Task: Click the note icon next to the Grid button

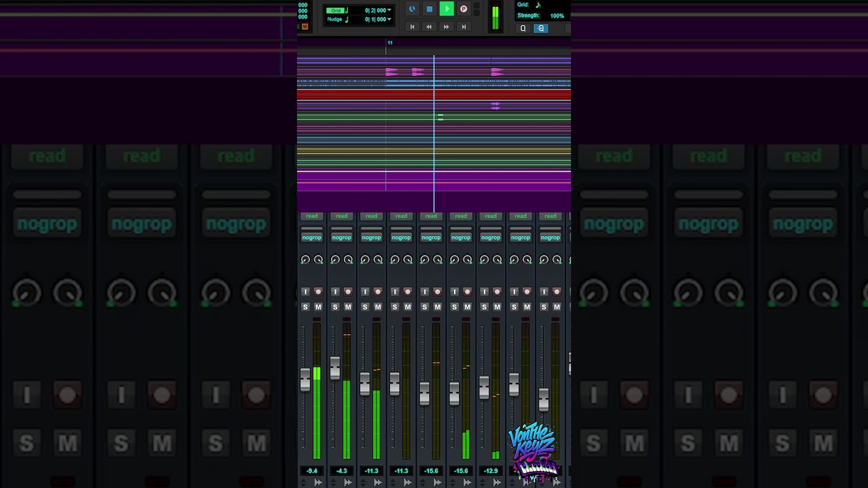Action: point(347,10)
